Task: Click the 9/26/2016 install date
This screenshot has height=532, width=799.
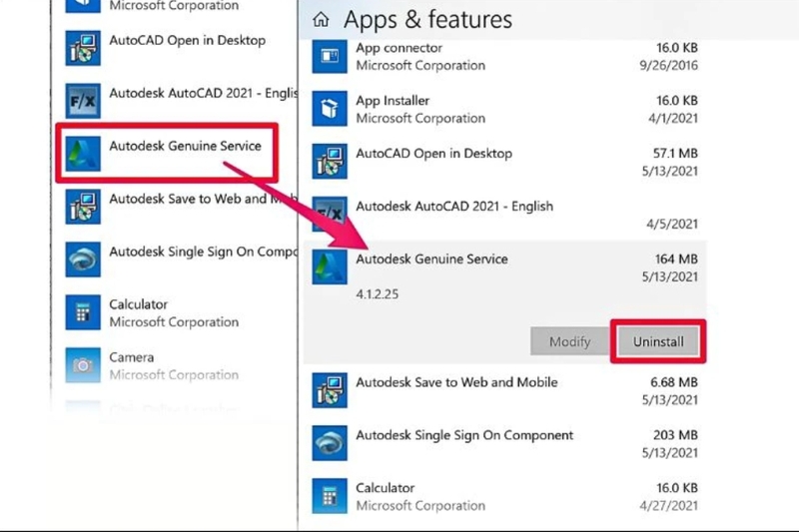Action: tap(668, 66)
